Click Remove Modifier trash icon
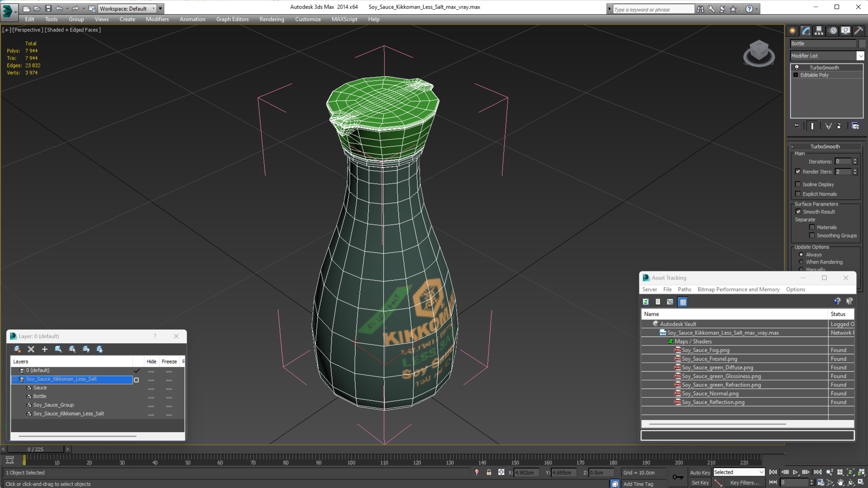The width and height of the screenshot is (868, 488). click(839, 126)
